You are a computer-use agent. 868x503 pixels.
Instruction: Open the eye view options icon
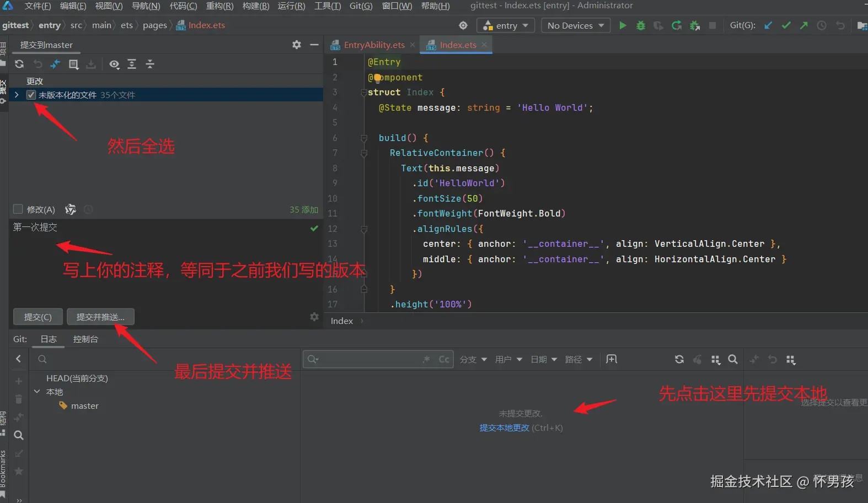[x=114, y=64]
